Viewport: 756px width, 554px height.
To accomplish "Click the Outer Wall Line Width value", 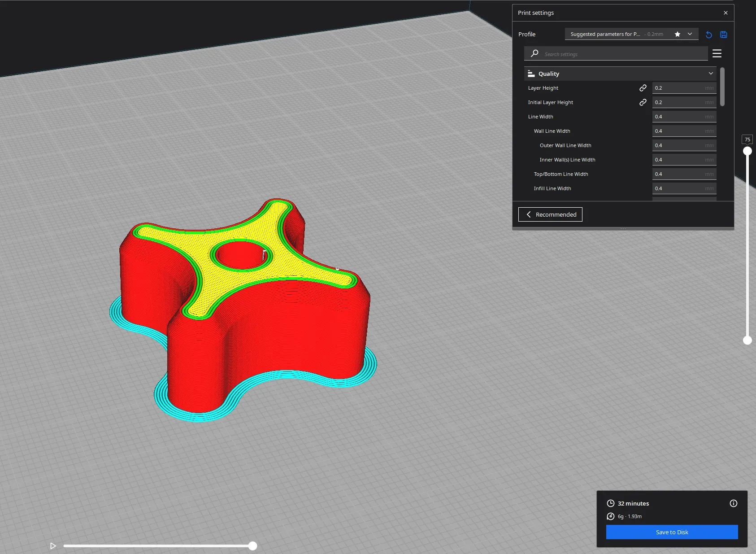I will tap(678, 145).
